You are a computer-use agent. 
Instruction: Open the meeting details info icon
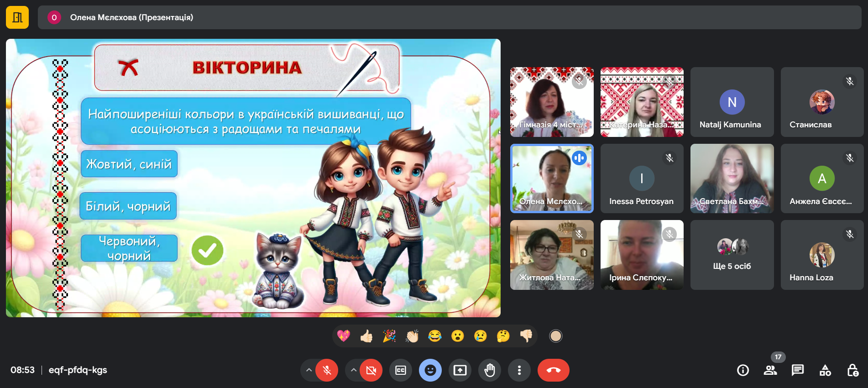point(743,370)
